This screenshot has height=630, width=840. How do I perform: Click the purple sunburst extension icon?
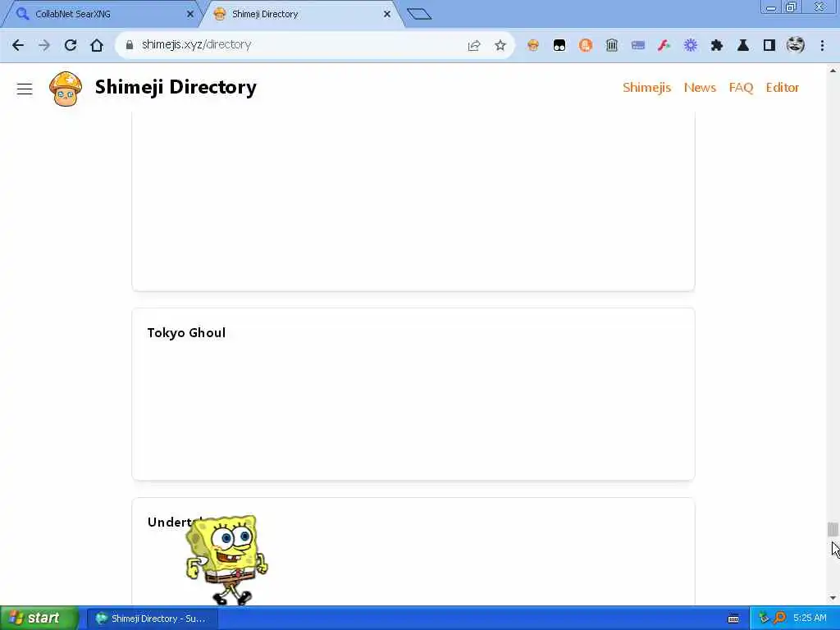tap(691, 46)
